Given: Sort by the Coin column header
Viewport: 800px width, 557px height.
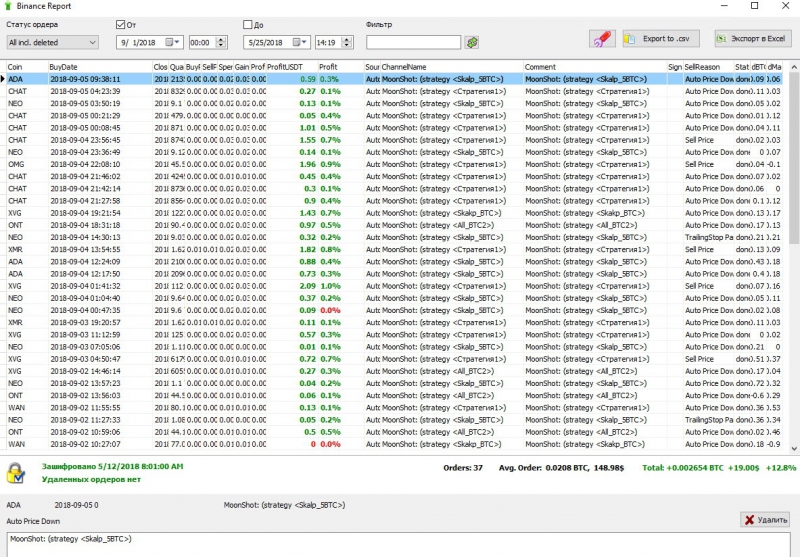Looking at the screenshot, I should 27,67.
